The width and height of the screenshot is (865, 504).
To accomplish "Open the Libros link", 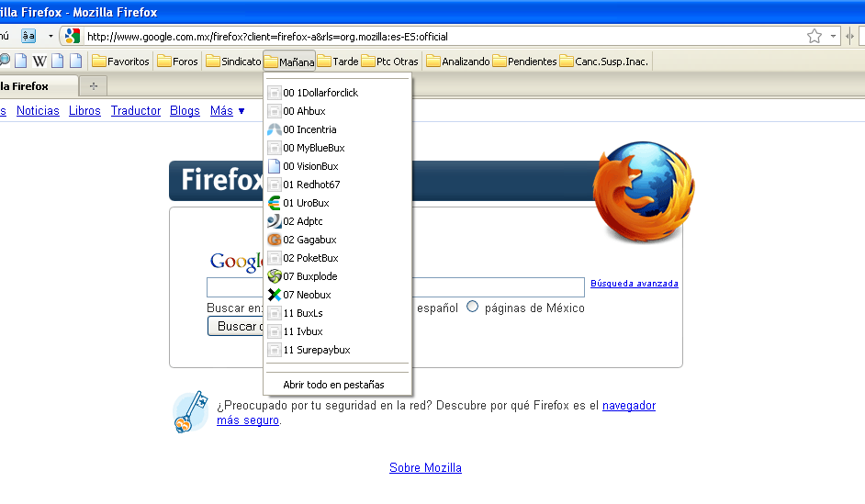I will click(x=84, y=111).
